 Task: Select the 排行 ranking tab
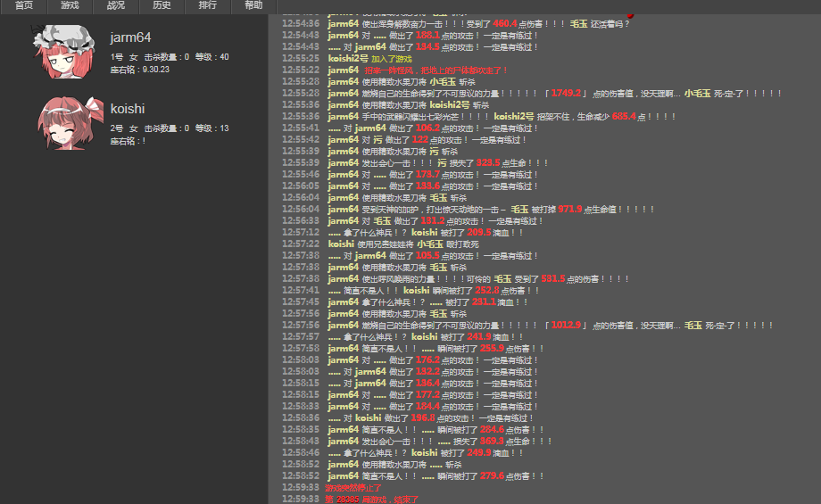click(x=207, y=5)
